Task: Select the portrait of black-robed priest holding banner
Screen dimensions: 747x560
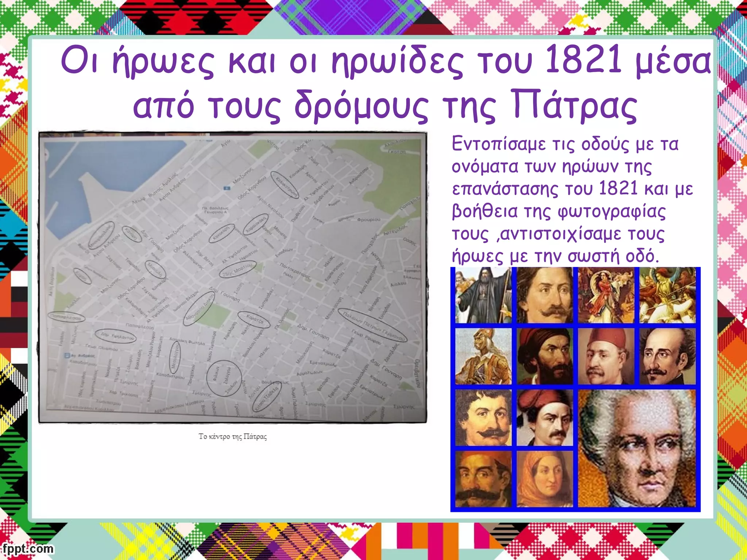Action: tap(483, 295)
